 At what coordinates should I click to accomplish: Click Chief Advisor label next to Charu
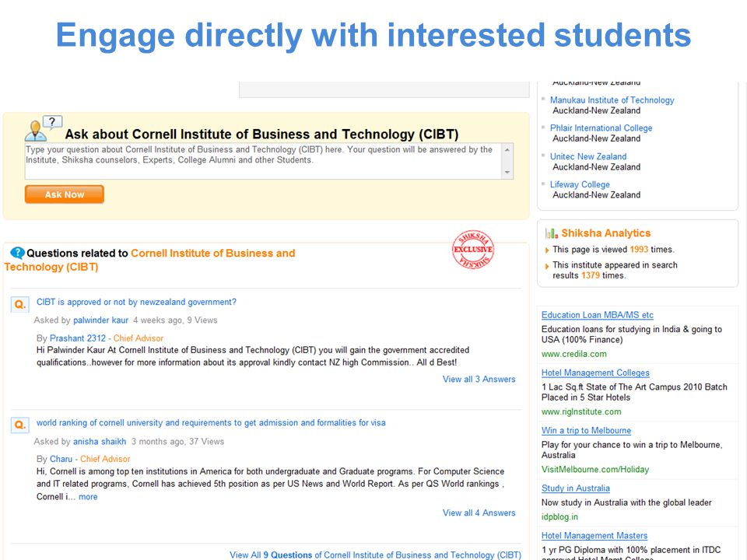point(105,459)
